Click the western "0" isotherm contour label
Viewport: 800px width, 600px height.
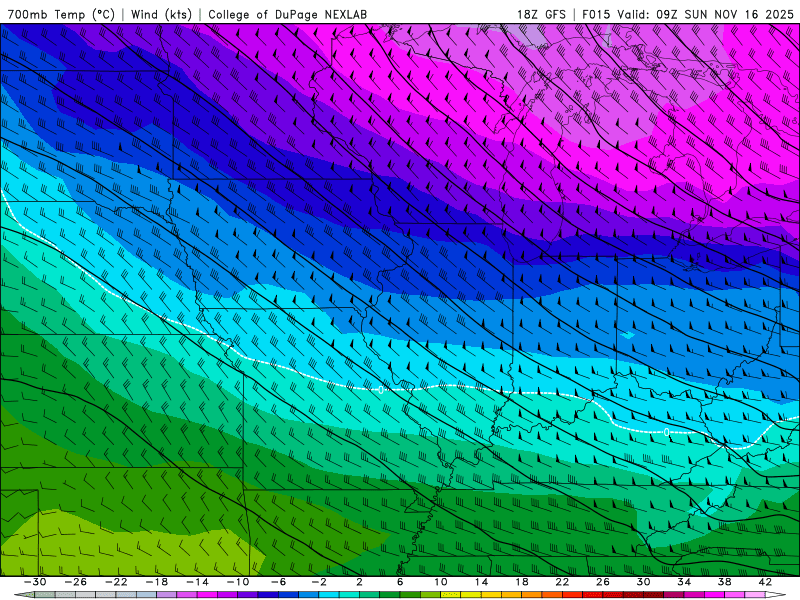pyautogui.click(x=381, y=390)
